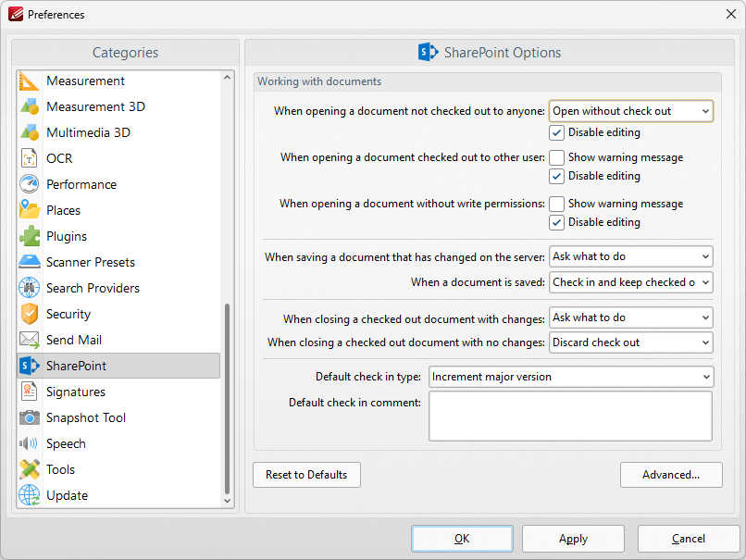Enable Show warning message for other user checkout
746x560 pixels.
(556, 157)
